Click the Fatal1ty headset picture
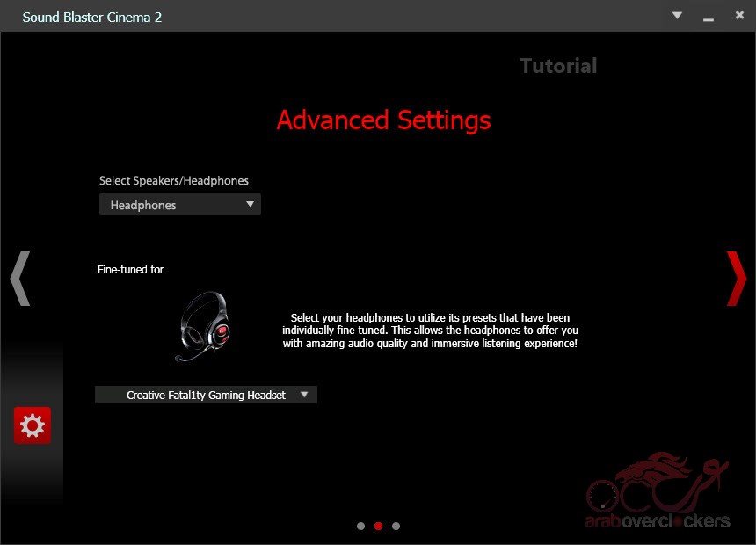This screenshot has height=545, width=756. (202, 327)
